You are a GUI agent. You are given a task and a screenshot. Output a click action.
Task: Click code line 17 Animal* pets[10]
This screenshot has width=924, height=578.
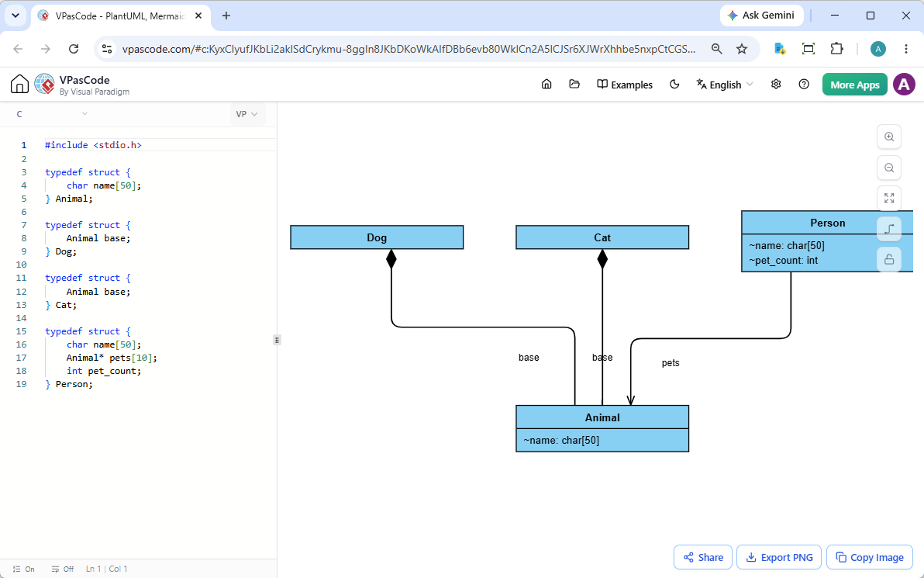pos(112,358)
